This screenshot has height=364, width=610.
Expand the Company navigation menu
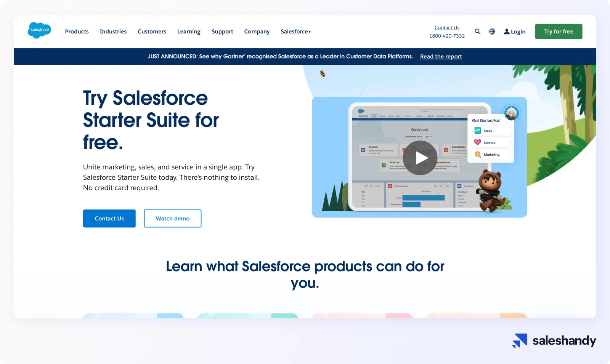[257, 32]
